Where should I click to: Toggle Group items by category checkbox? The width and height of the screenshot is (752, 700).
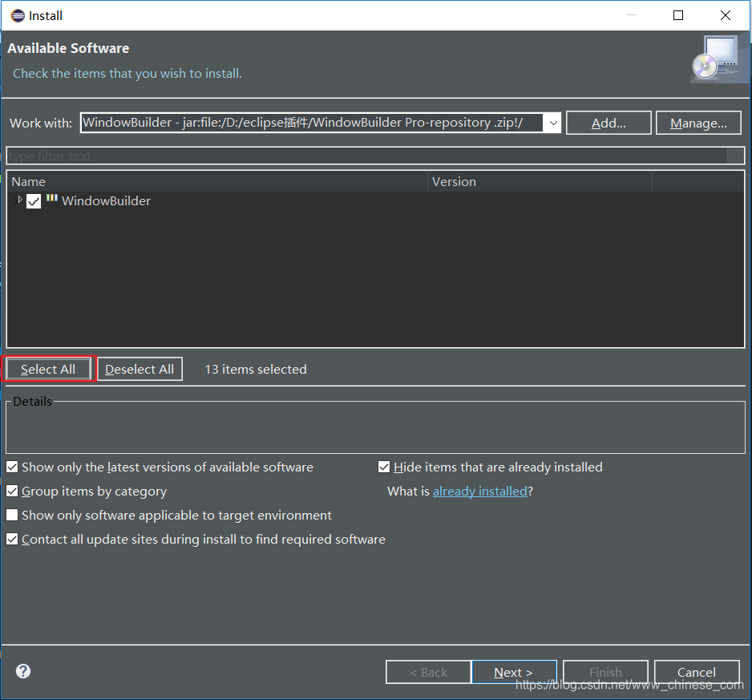pos(12,491)
